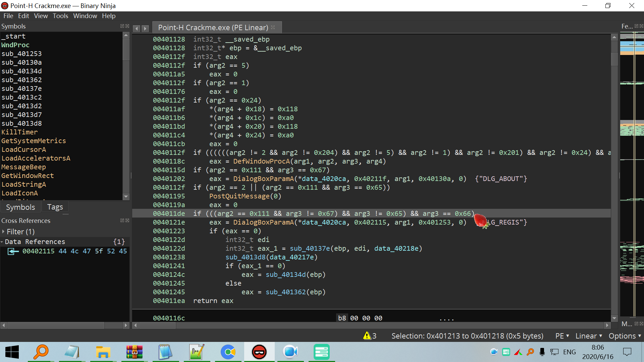Click the navigate back arrow
This screenshot has height=362, width=644.
point(137,28)
